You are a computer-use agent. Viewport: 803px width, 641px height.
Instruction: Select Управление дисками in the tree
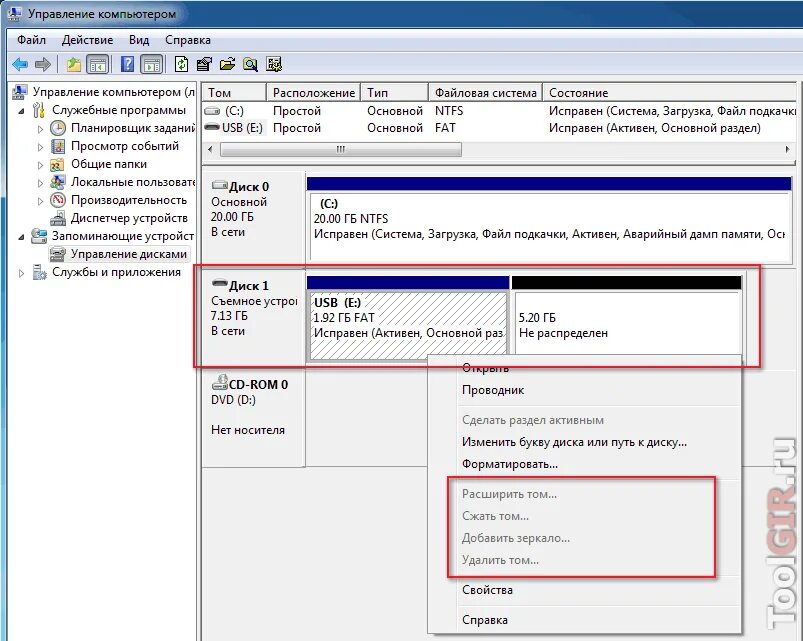pyautogui.click(x=129, y=254)
